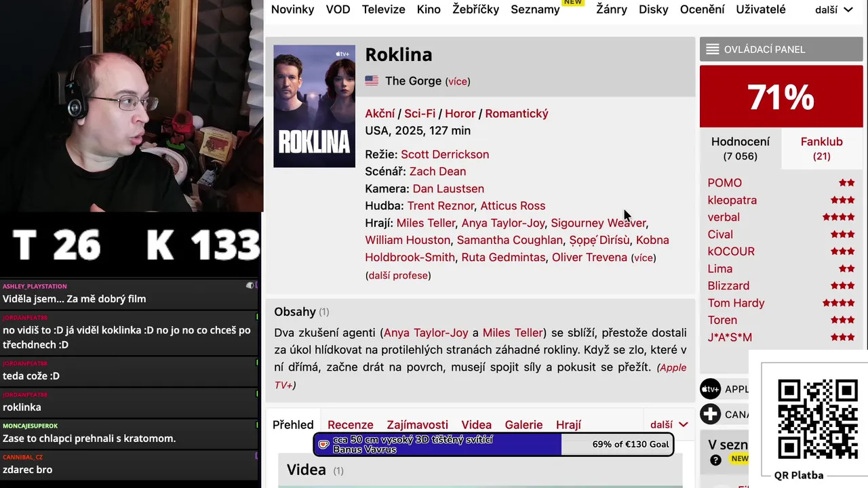Expand další profese crew list

(x=398, y=275)
